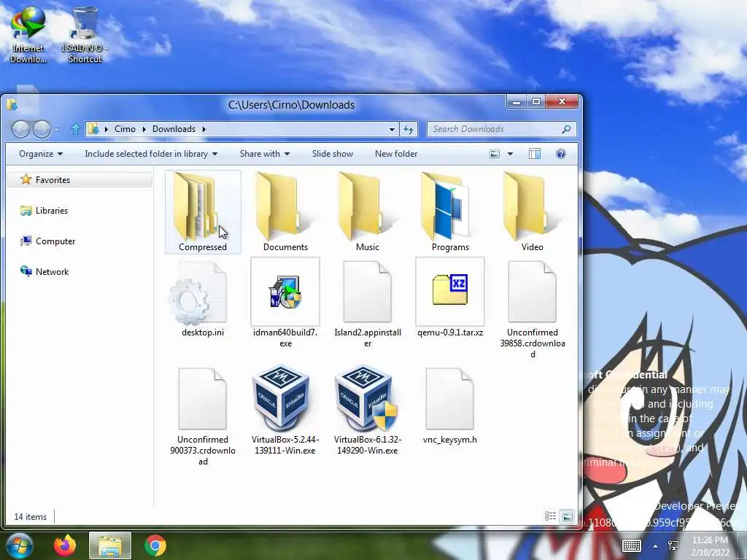Create a New folder
Image resolution: width=747 pixels, height=560 pixels.
(396, 154)
